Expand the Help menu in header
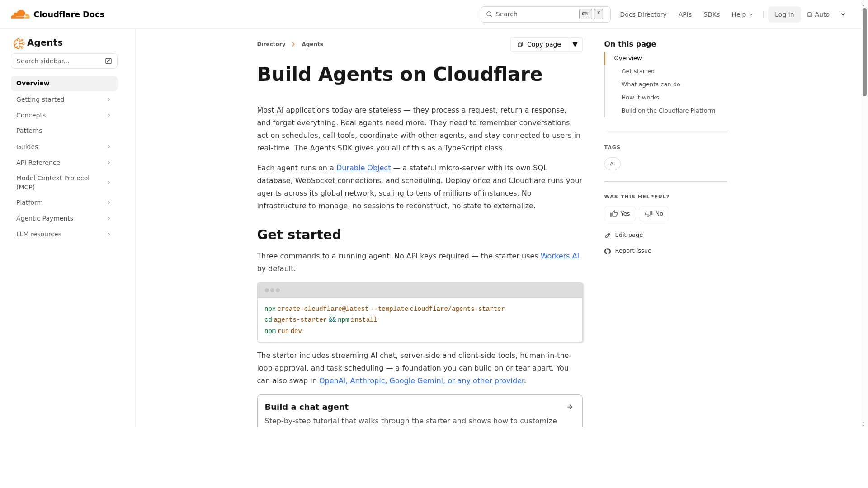Viewport: 868px width, 488px height. tap(742, 14)
